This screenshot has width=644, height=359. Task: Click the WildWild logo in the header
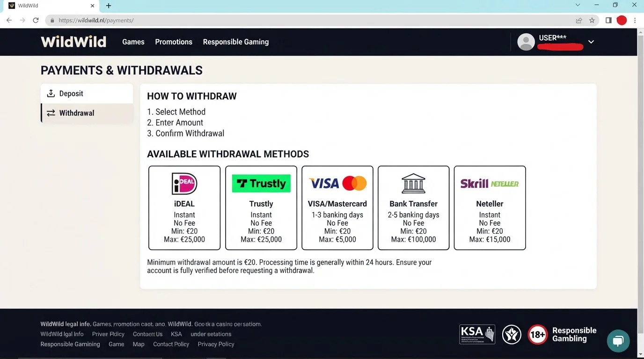click(73, 42)
